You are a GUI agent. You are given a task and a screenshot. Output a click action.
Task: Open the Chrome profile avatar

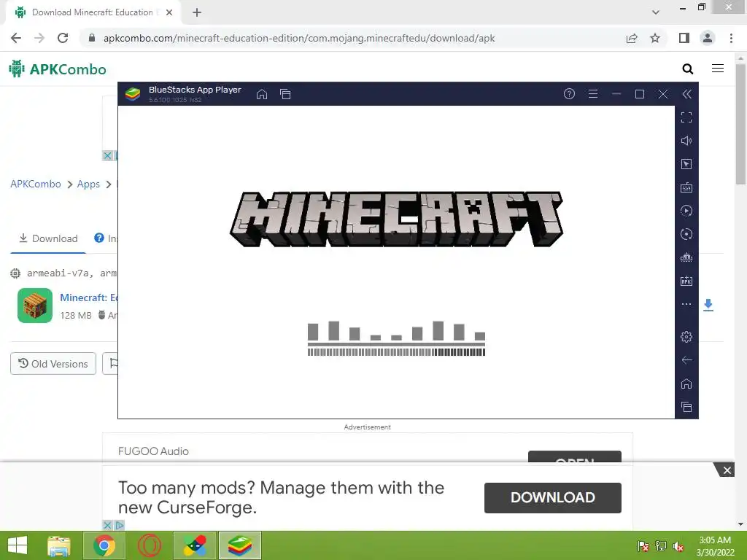click(708, 38)
